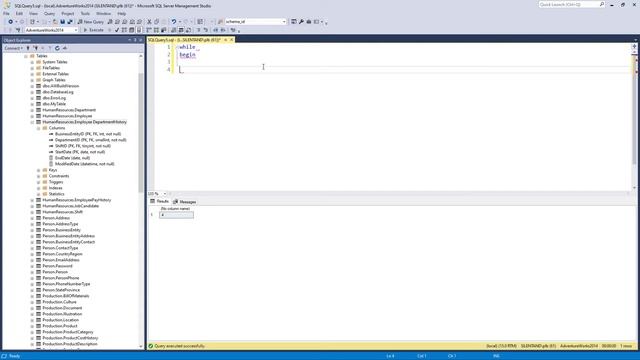Open the File menu
The image size is (640, 360).
[x=6, y=13]
